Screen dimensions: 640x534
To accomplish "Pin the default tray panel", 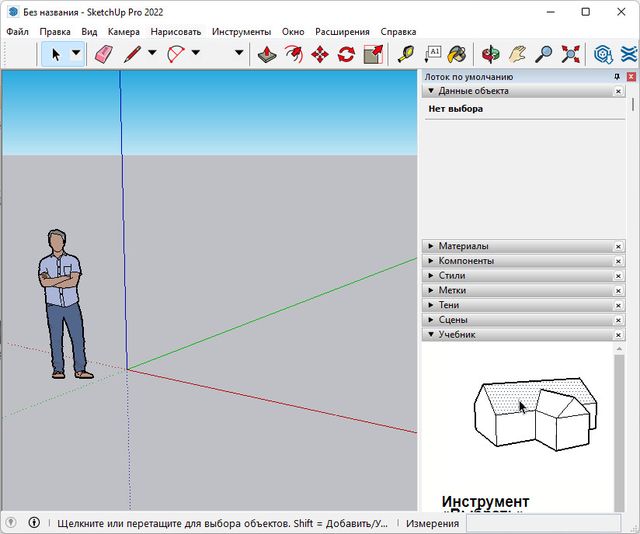I will pos(617,76).
